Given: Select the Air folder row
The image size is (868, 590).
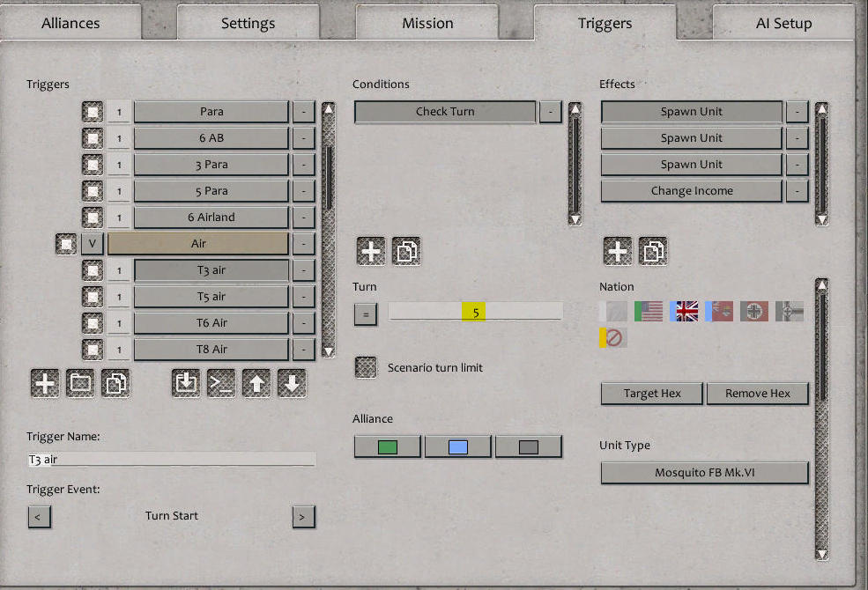Looking at the screenshot, I should point(198,244).
